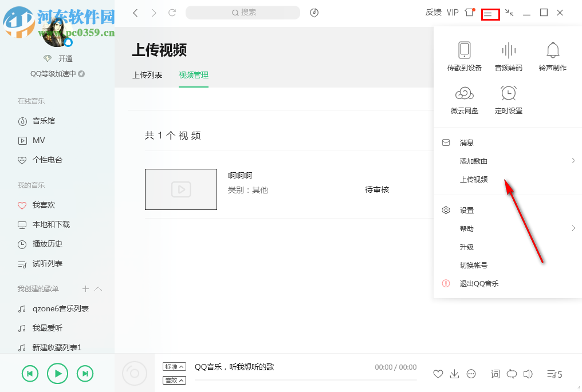Toggle the 词 lyrics display
The height and width of the screenshot is (392, 582).
495,374
